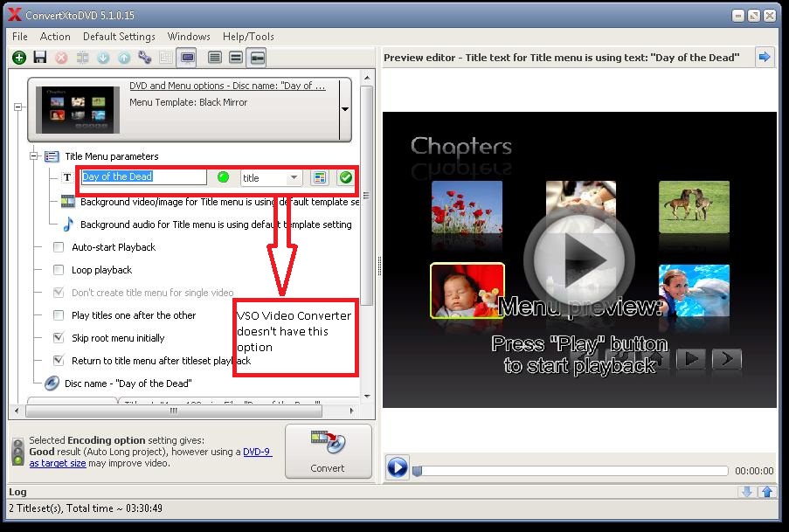Select the two-bar compact view icon
Image resolution: width=789 pixels, height=532 pixels.
[236, 58]
